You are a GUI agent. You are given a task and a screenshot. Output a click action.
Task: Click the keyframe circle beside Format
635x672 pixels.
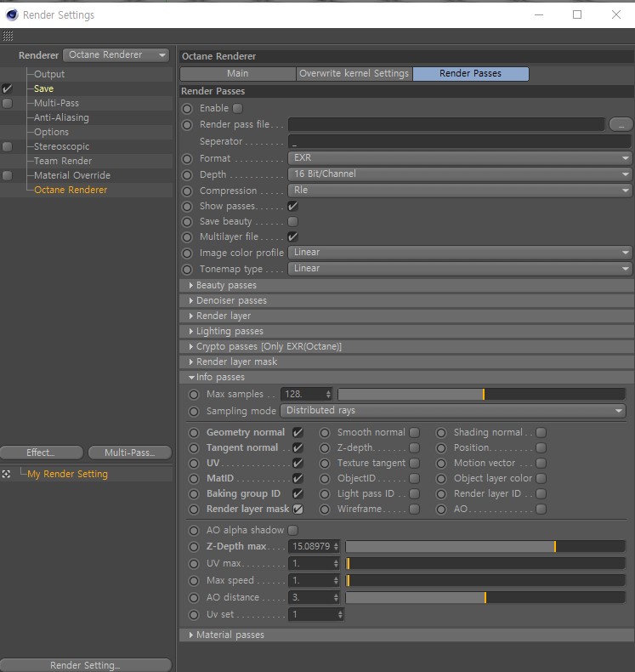(187, 158)
